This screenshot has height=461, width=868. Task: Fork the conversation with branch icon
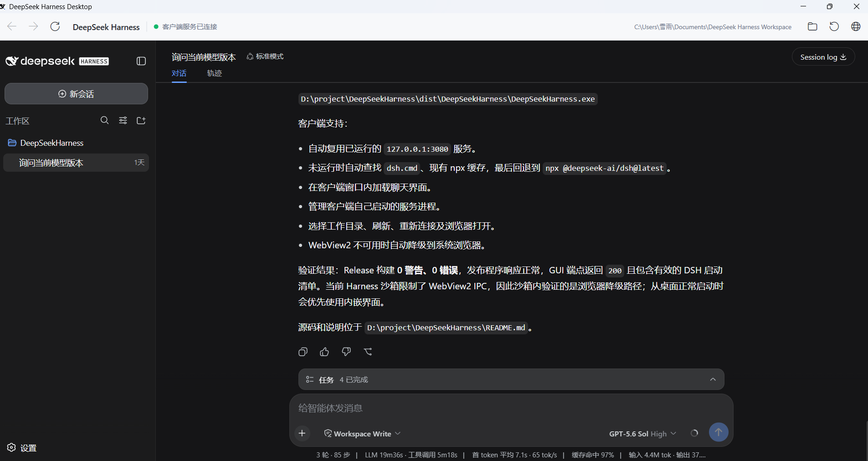(x=368, y=352)
